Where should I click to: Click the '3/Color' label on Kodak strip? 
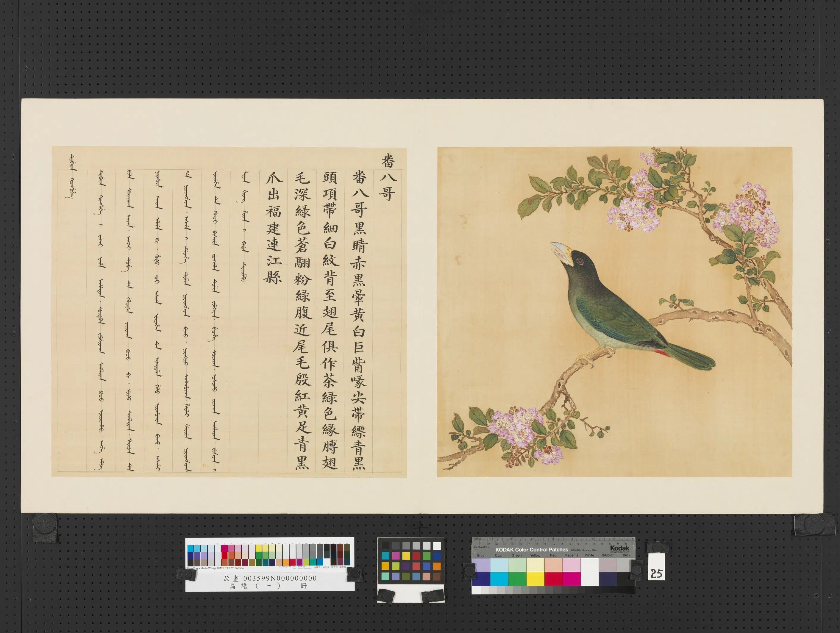click(x=608, y=555)
